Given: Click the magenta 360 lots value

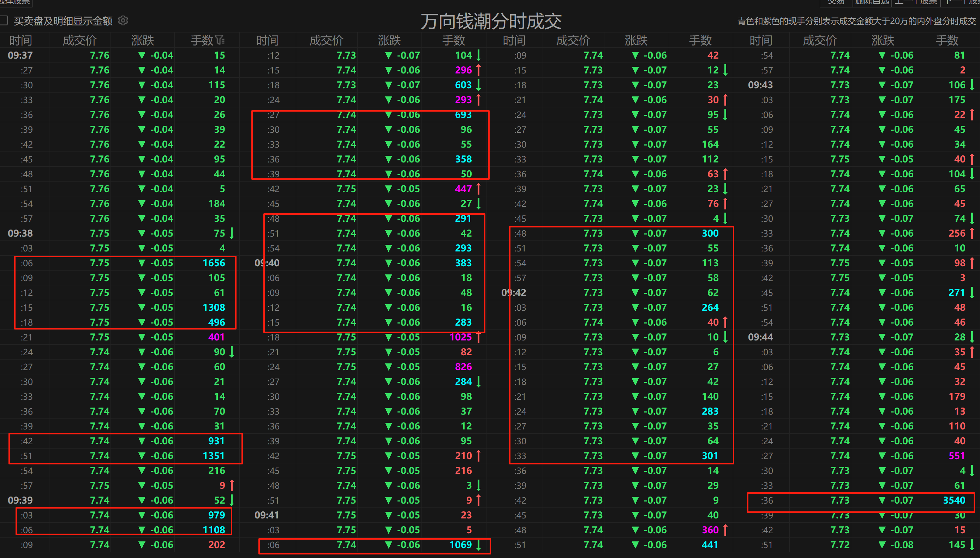Looking at the screenshot, I should coord(710,530).
